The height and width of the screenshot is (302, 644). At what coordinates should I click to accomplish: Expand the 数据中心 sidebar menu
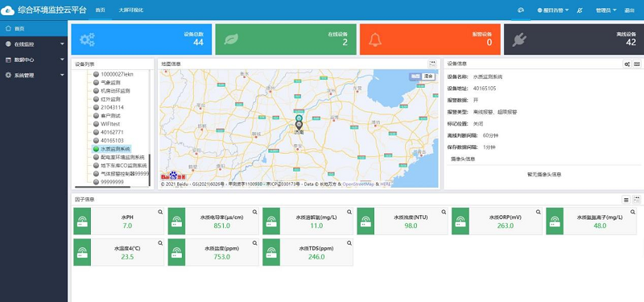[x=34, y=60]
